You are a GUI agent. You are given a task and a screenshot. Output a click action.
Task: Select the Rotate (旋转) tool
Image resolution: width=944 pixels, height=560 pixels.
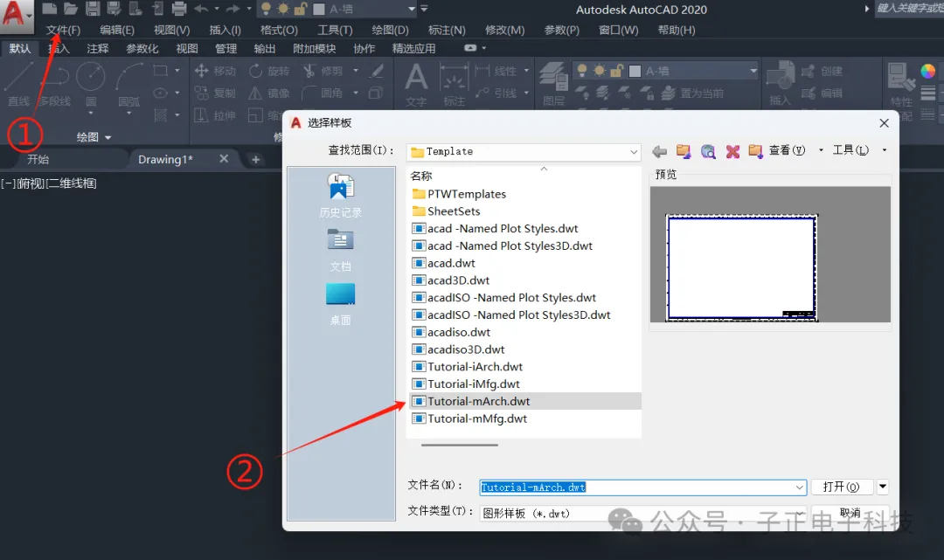point(269,71)
